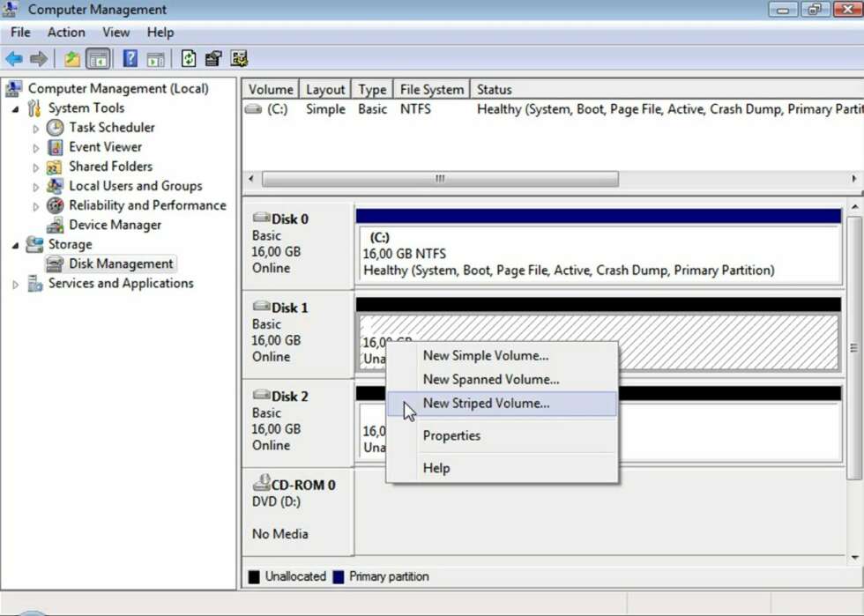The height and width of the screenshot is (616, 864).
Task: Click the Computer Management title bar icon
Action: pos(10,9)
